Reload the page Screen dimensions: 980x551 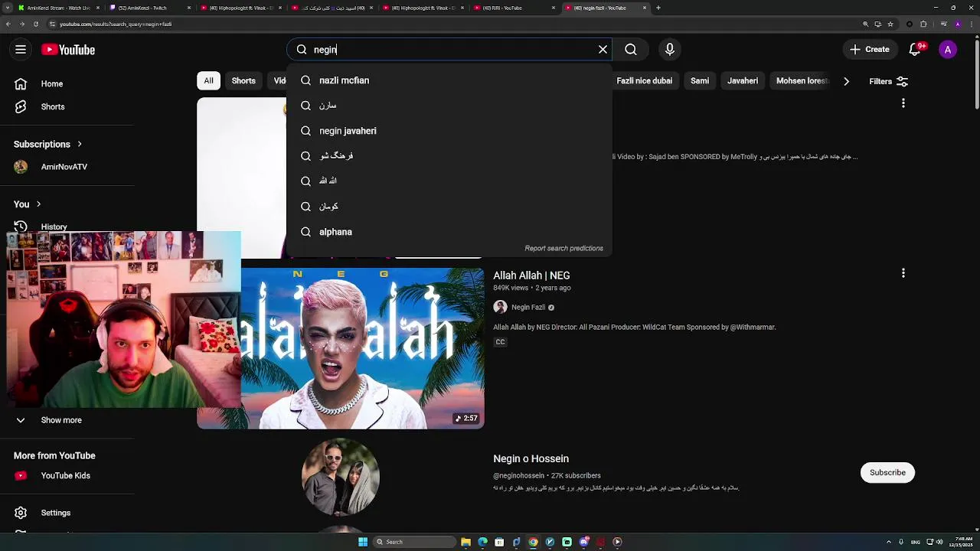pyautogui.click(x=35, y=24)
